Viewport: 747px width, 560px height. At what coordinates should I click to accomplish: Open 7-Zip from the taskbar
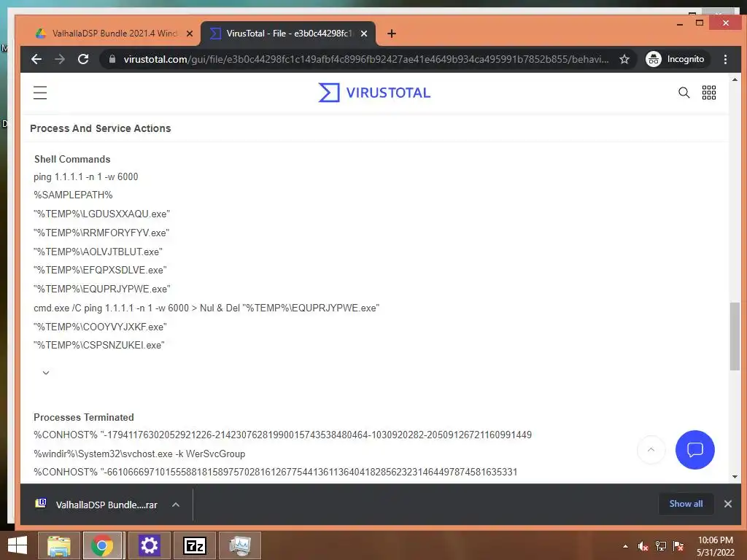coord(194,545)
